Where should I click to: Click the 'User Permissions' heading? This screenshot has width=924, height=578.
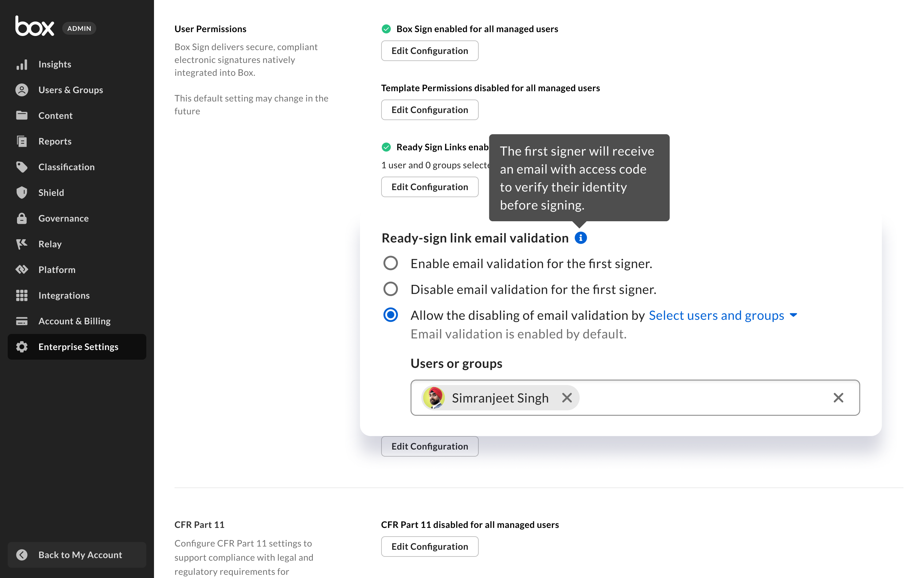click(210, 29)
